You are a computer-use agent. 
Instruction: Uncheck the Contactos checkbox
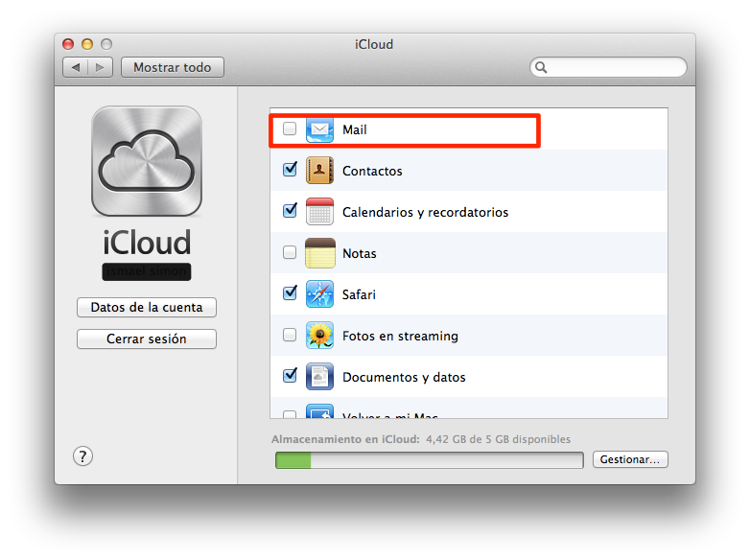[290, 169]
